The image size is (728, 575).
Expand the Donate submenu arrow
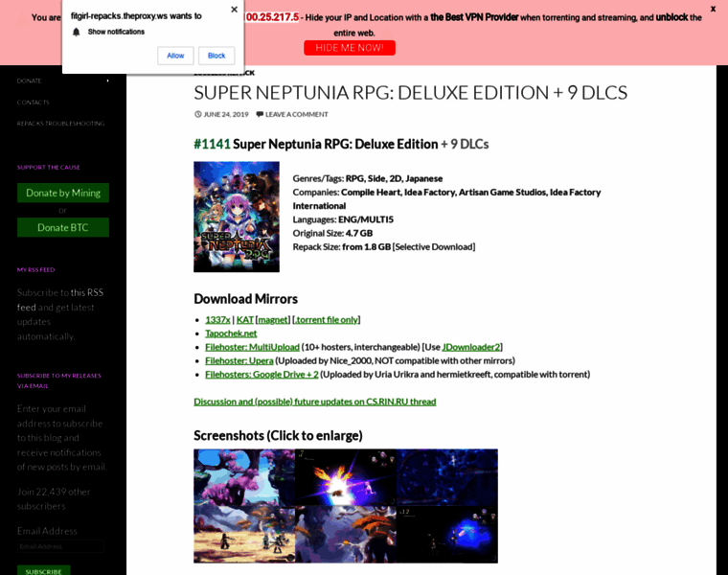point(107,80)
